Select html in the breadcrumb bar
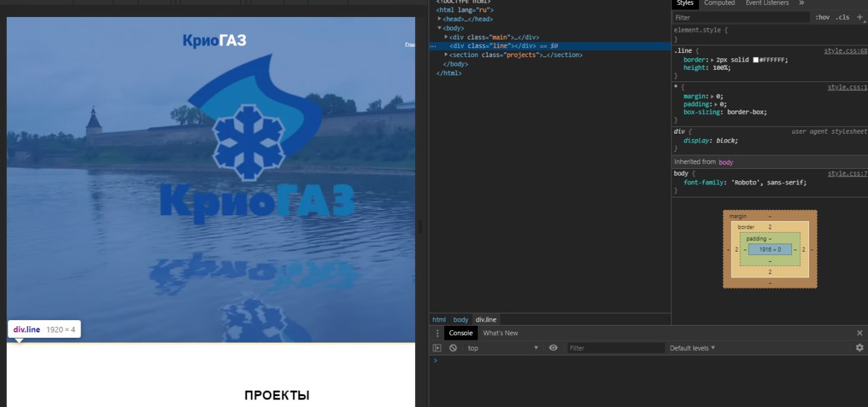868x407 pixels. pos(439,319)
